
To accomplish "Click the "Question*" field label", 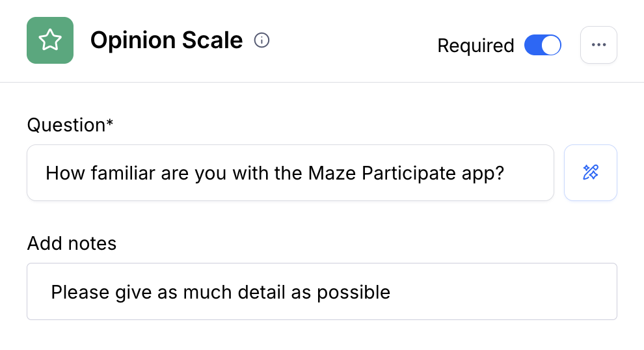I will [70, 125].
